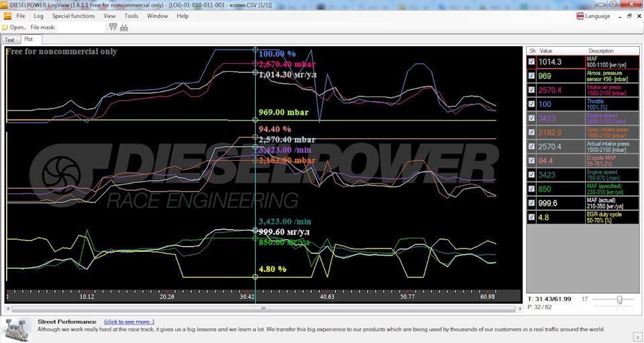
Task: Open the Special functions menu
Action: 73,16
